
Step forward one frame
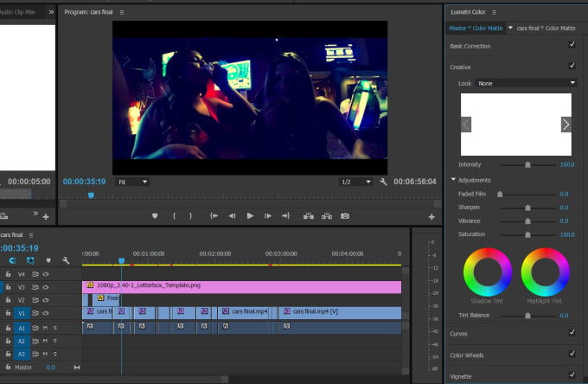(268, 216)
